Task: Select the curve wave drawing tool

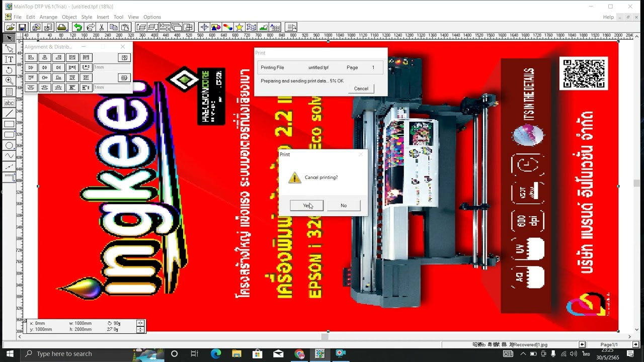Action: click(9, 156)
